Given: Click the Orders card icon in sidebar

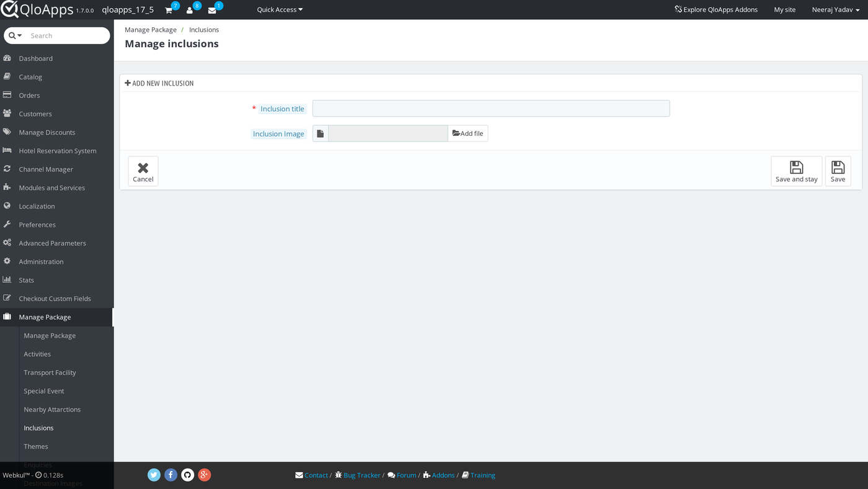Looking at the screenshot, I should pos(7,96).
